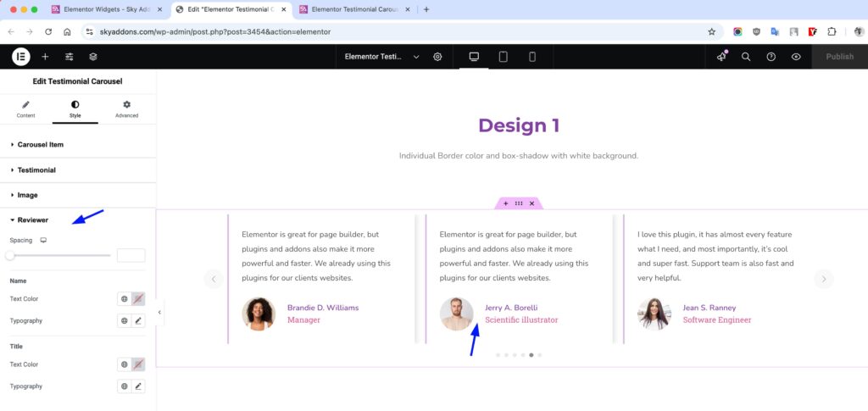Switch to Elementor Widgets - Sky Addons browser tab
This screenshot has width=868, height=411.
pyautogui.click(x=106, y=9)
